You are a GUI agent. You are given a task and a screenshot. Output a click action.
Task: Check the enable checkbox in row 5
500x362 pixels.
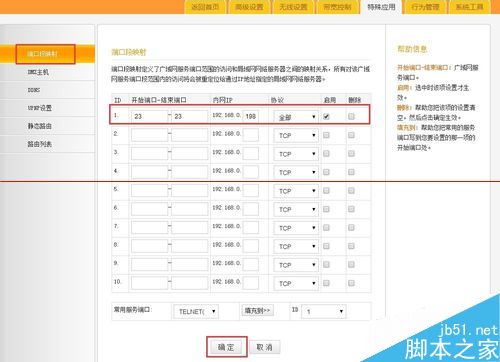326,190
